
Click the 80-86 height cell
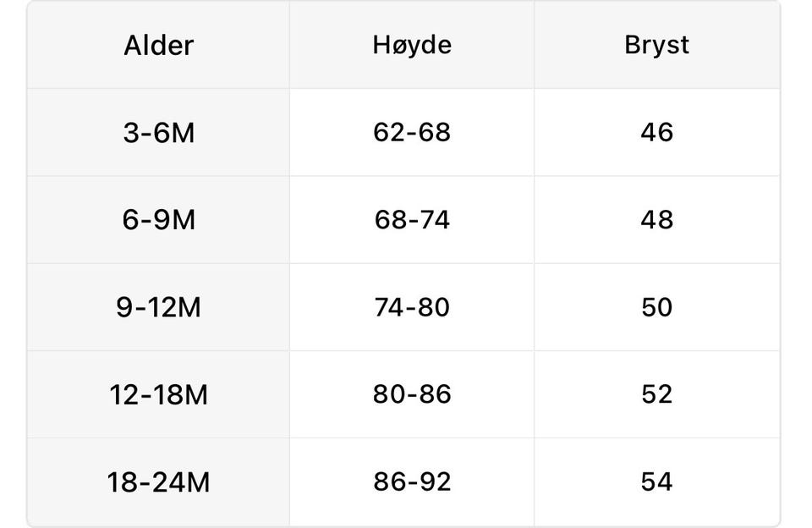tap(412, 394)
